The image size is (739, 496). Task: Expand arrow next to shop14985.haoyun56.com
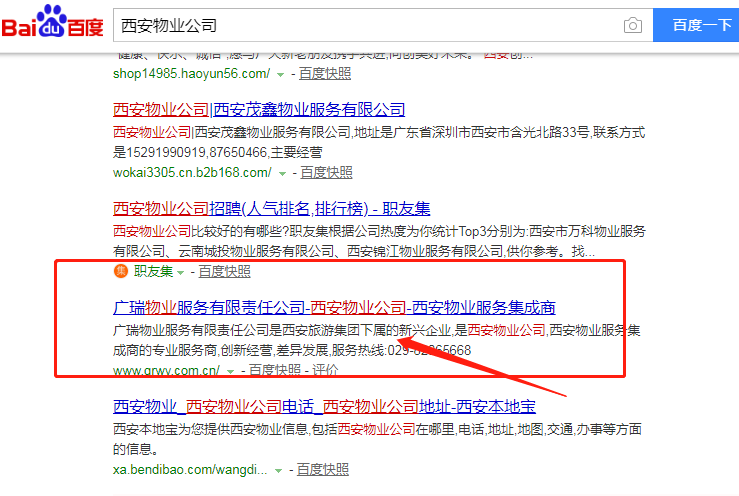pos(280,75)
